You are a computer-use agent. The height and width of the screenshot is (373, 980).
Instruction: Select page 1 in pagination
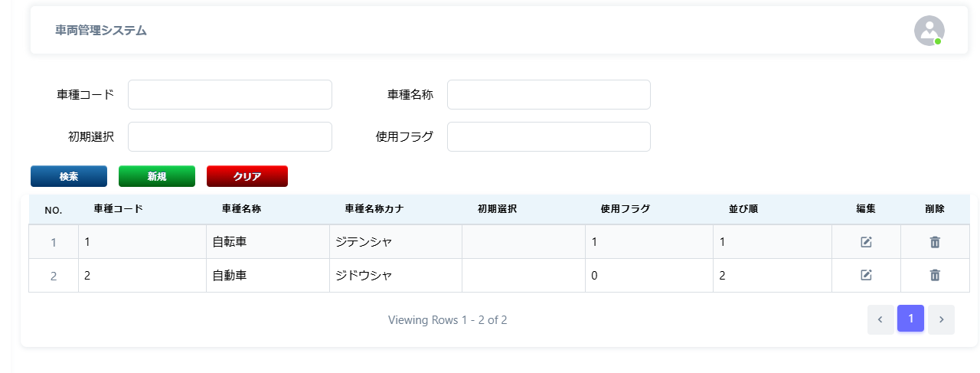point(910,319)
